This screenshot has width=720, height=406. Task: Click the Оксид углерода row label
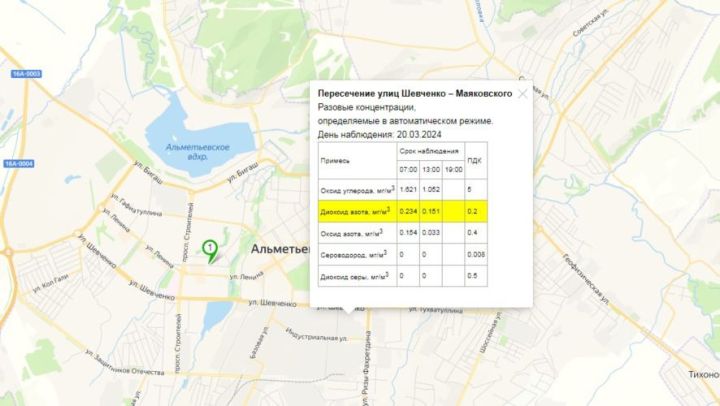coord(357,190)
